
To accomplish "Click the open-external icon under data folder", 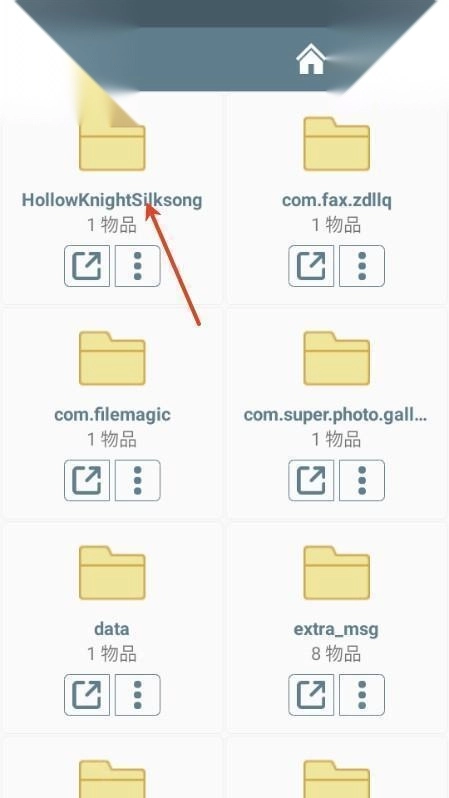I will 87,695.
